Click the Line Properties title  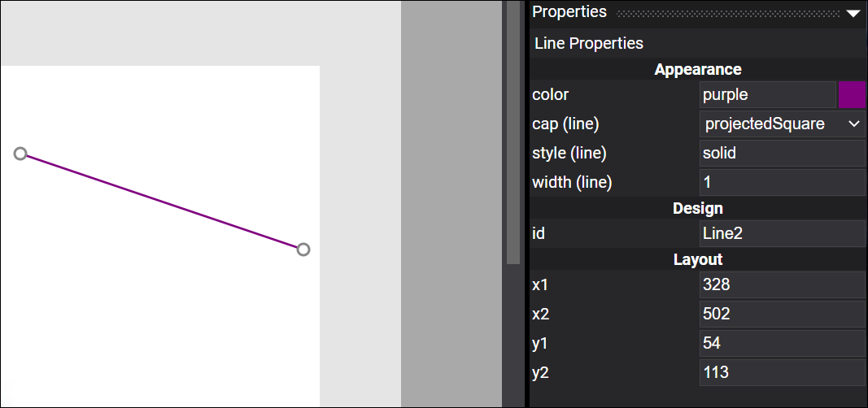pyautogui.click(x=588, y=43)
